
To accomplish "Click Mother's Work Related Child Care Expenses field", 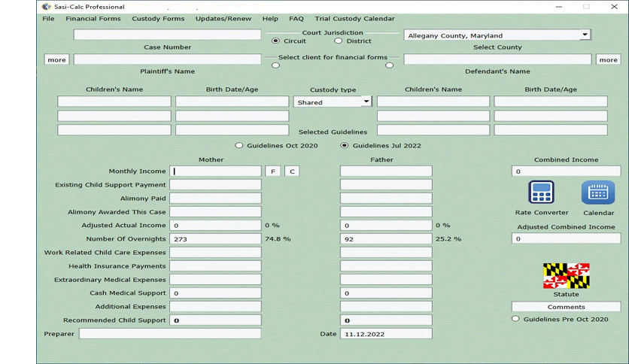I will click(x=215, y=252).
